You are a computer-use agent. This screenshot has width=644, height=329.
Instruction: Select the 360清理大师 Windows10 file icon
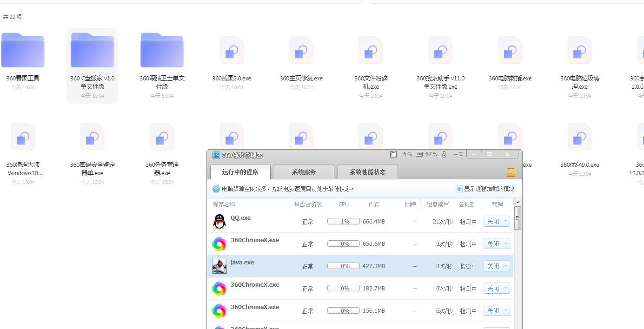point(23,137)
